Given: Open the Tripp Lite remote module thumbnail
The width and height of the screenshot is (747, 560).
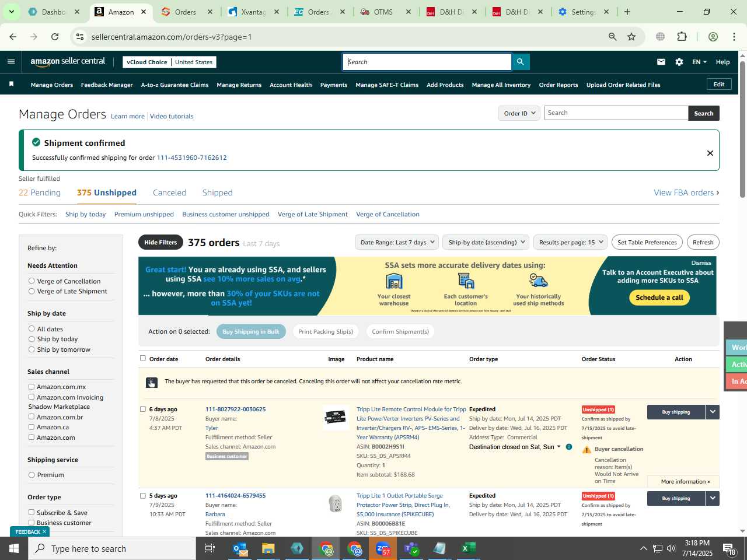Looking at the screenshot, I should click(336, 417).
